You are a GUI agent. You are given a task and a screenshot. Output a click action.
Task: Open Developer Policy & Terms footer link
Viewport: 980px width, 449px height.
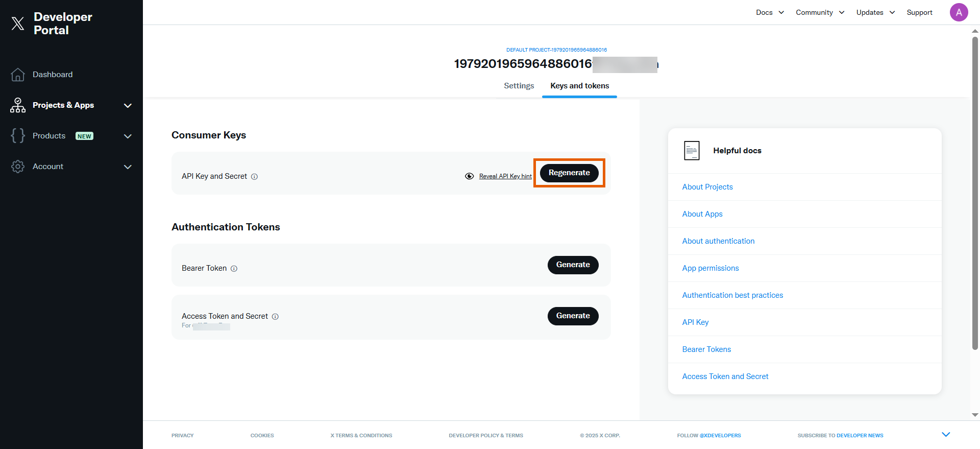[x=486, y=436]
